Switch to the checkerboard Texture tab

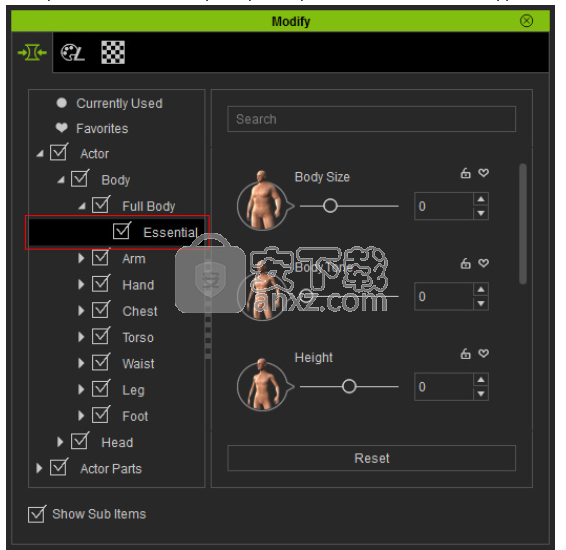(x=113, y=52)
